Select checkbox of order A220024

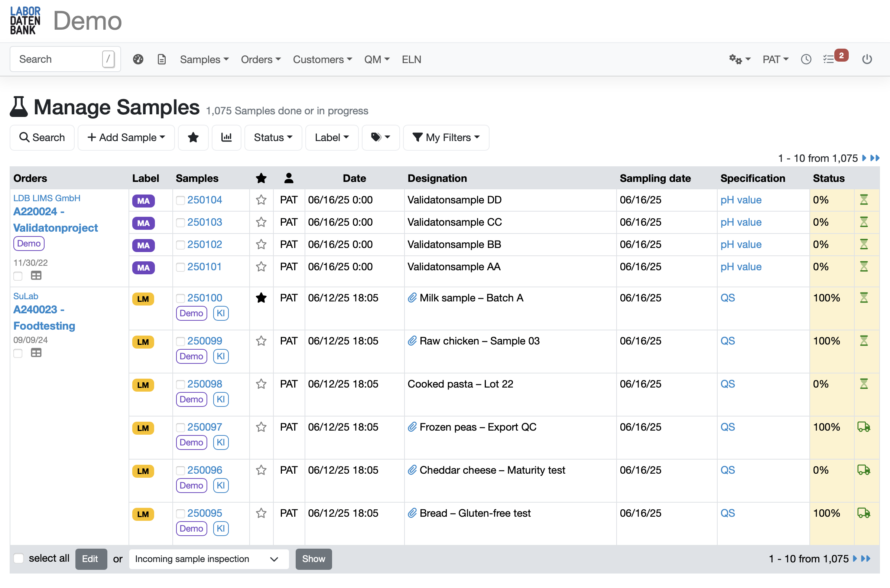[18, 276]
